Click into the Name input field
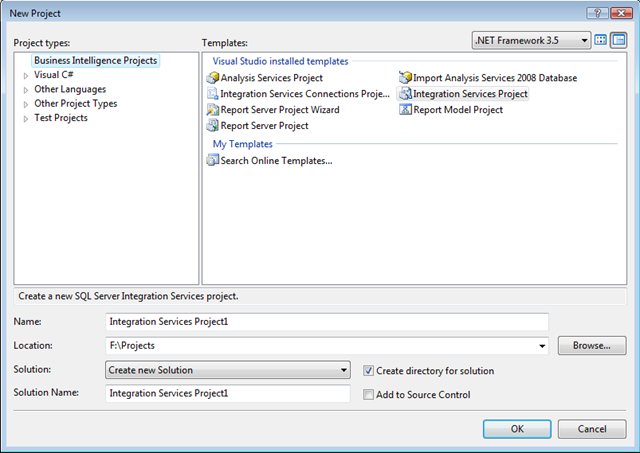640x453 pixels. (x=327, y=322)
